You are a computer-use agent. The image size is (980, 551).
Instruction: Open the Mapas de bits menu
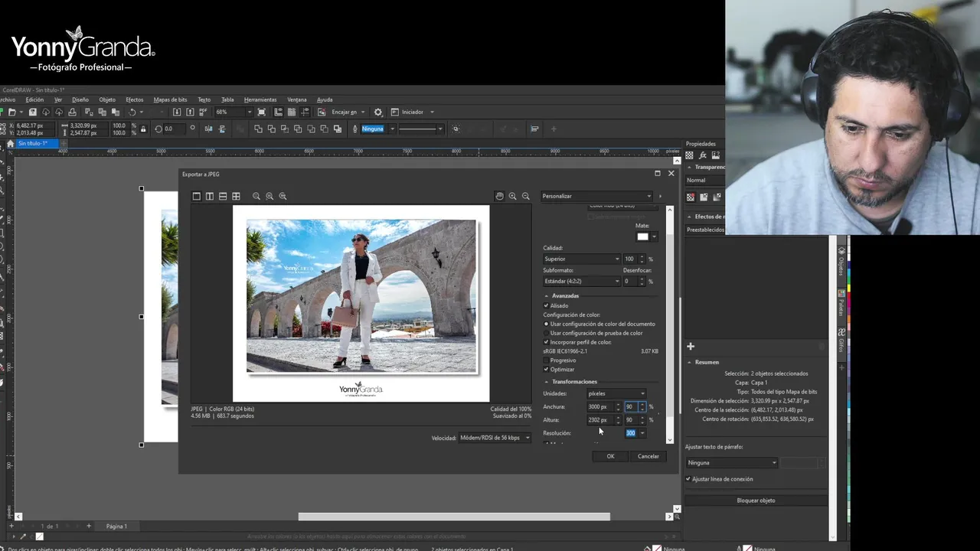[170, 99]
